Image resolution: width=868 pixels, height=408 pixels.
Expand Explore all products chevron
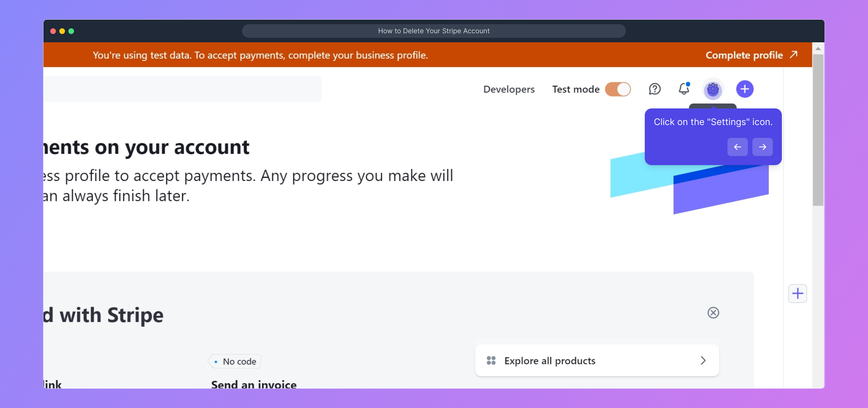pyautogui.click(x=703, y=360)
